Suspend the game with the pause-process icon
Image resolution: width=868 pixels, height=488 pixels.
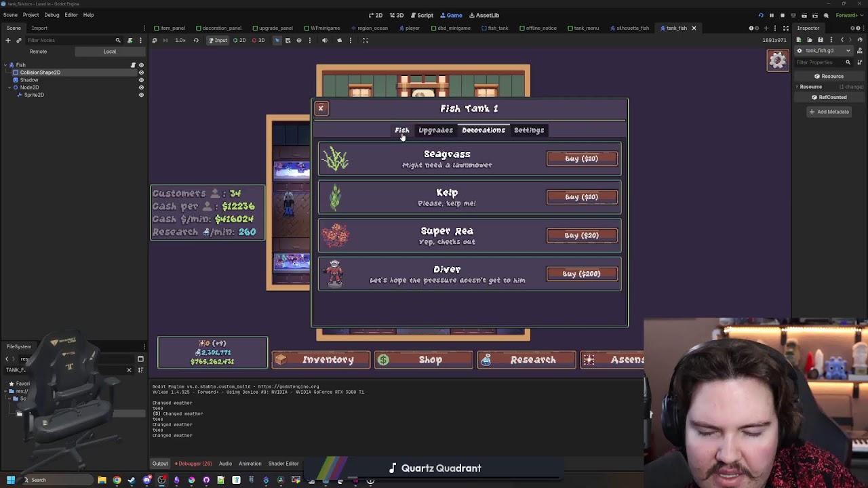click(x=155, y=40)
